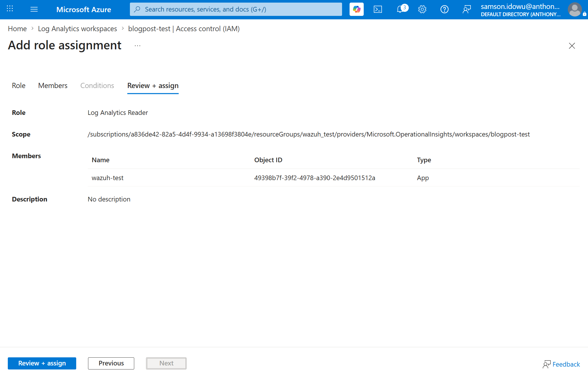Click the search magnifier icon

click(137, 9)
